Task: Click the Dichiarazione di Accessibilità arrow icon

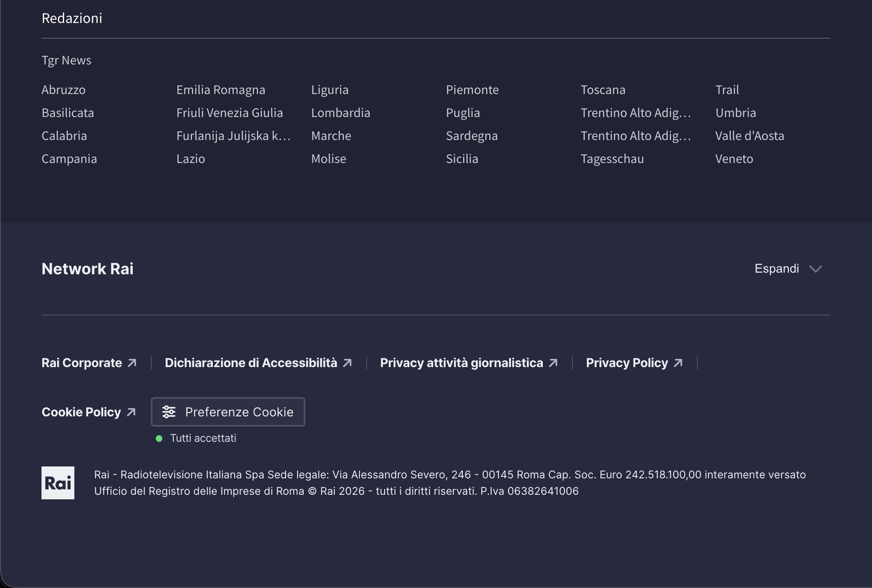Action: point(347,363)
